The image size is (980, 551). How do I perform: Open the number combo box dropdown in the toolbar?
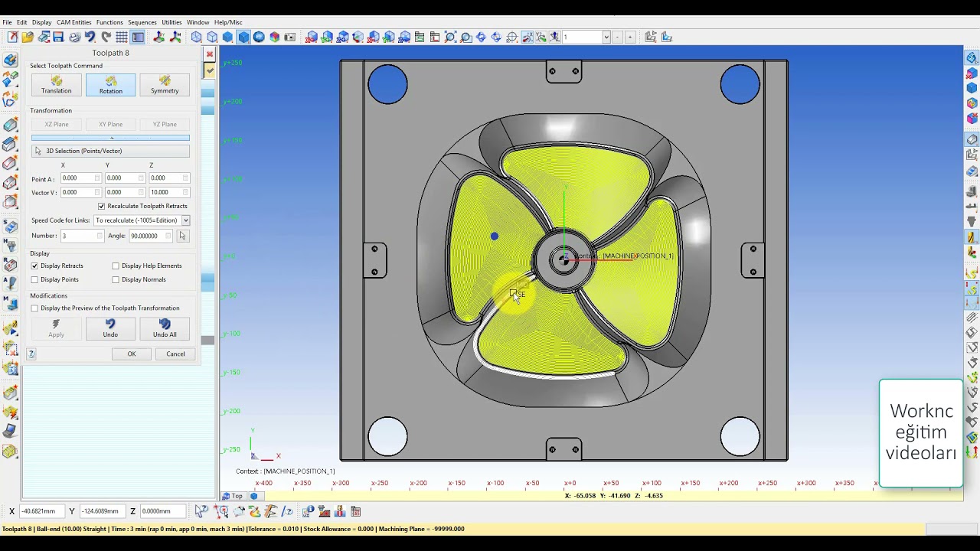[606, 37]
